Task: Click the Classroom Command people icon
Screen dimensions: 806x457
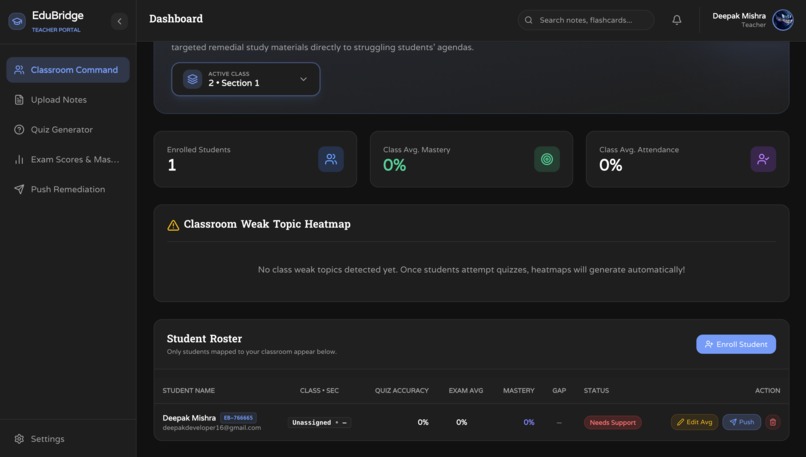Action: tap(19, 70)
